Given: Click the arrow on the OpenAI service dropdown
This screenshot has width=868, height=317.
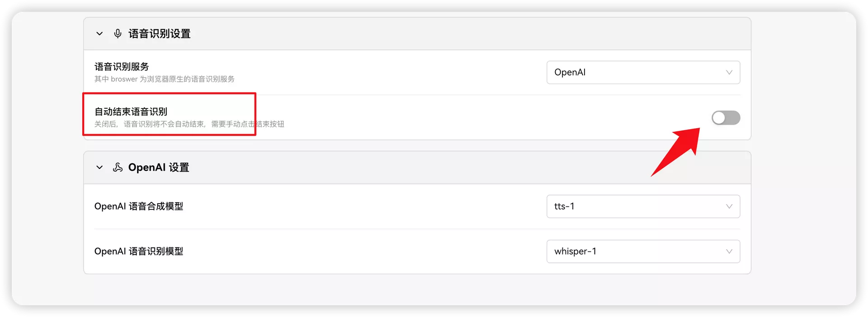Looking at the screenshot, I should (x=729, y=72).
